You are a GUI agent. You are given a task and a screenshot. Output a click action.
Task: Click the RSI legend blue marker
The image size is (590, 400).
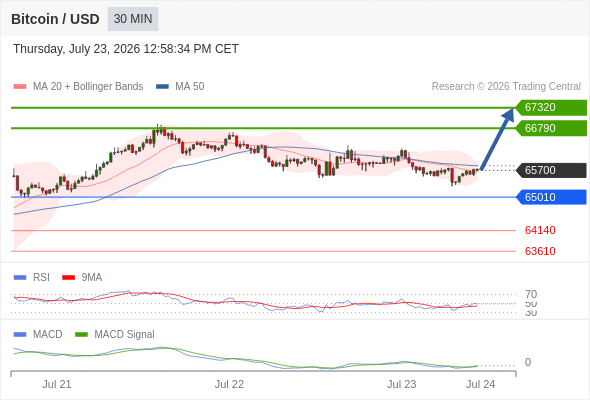[x=20, y=278]
